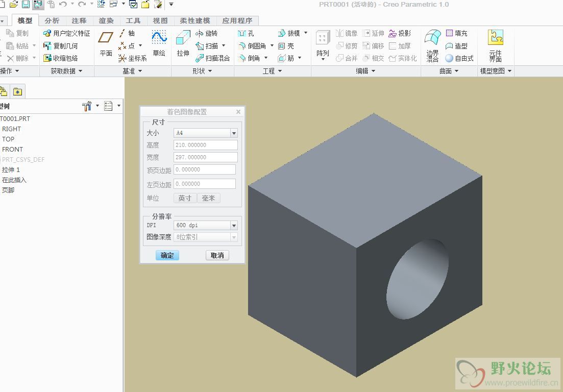Select the 壳 (Shell) tool
Image resolution: width=563 pixels, height=392 pixels.
[x=286, y=46]
